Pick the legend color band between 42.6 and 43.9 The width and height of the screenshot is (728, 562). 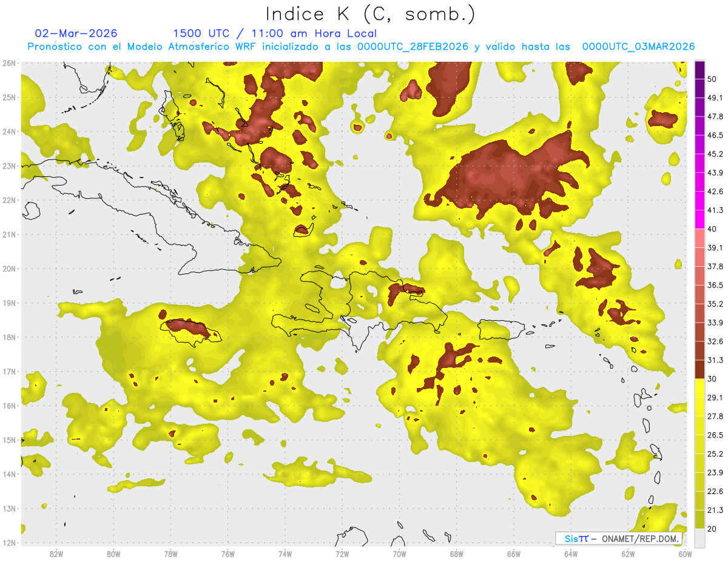pos(699,182)
